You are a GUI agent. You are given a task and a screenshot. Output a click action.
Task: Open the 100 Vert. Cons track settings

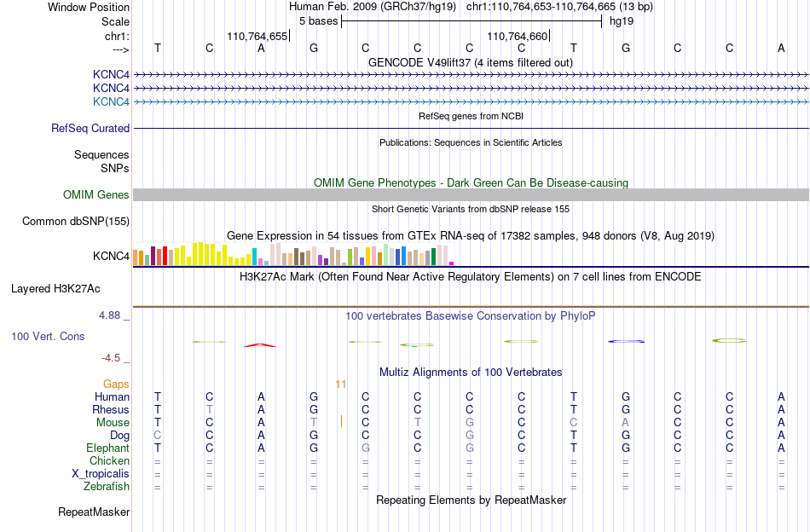click(x=48, y=336)
